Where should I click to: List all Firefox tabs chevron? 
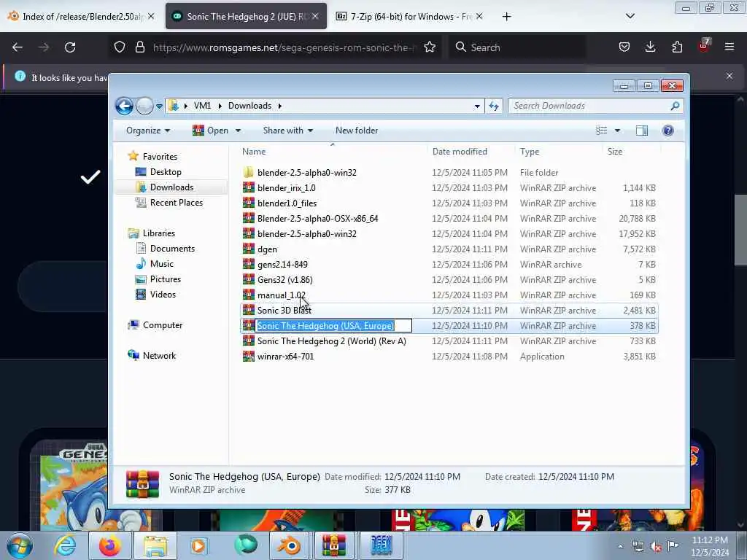630,16
